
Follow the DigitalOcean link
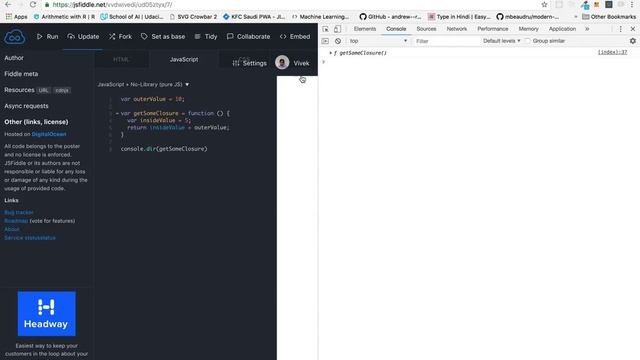(49, 134)
